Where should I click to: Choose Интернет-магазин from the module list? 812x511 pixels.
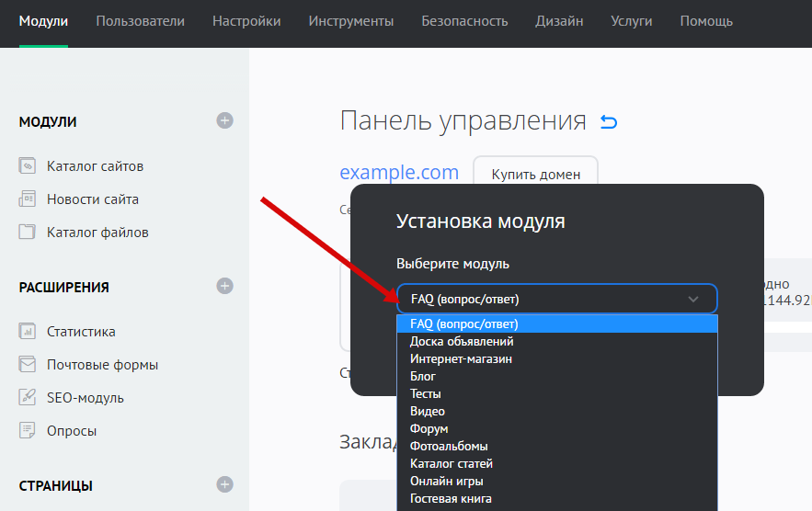tap(461, 358)
